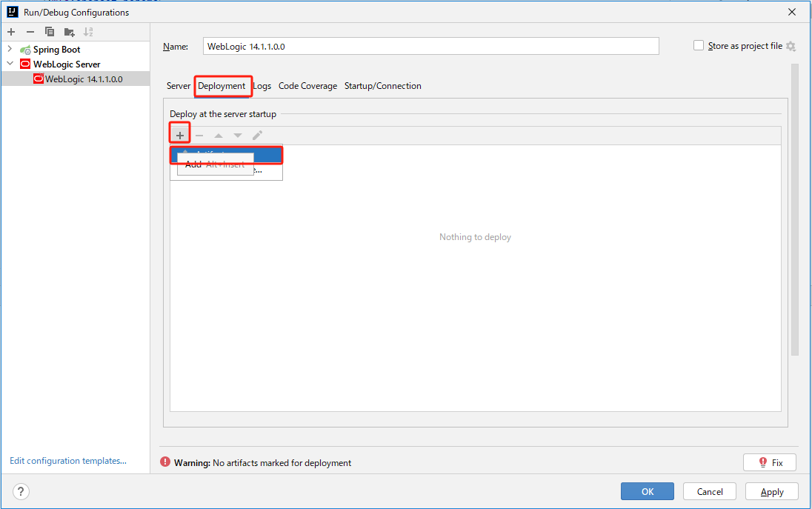Click the IntelliJ logo in the title bar
Image resolution: width=812 pixels, height=509 pixels.
click(13, 12)
